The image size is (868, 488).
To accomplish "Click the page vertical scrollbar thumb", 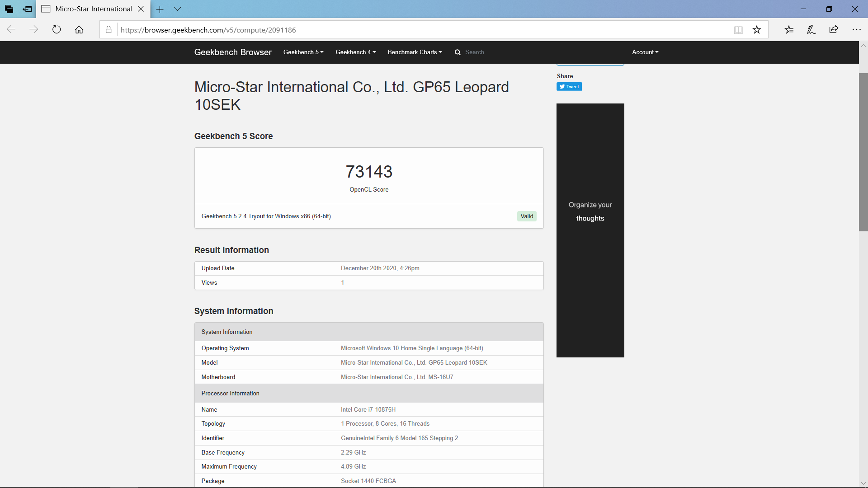I will tap(863, 152).
